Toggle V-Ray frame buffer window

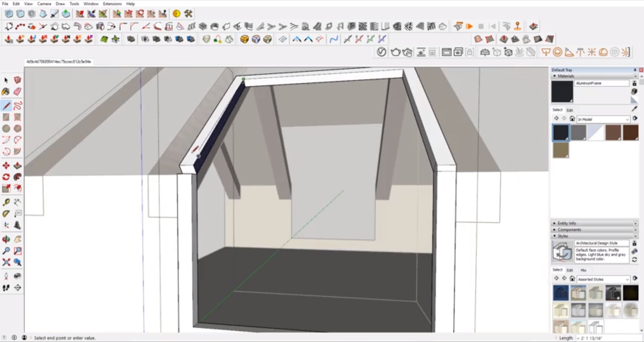tap(446, 52)
